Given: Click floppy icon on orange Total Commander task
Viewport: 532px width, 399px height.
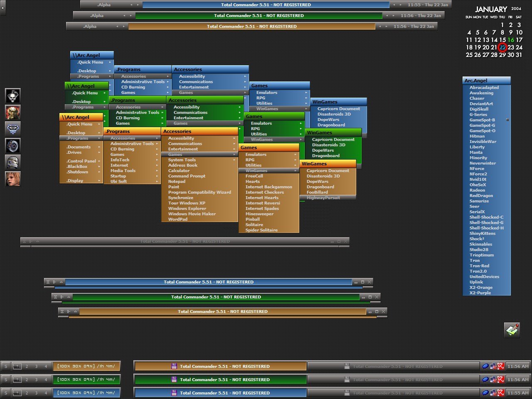Looking at the screenshot, I should (x=174, y=366).
